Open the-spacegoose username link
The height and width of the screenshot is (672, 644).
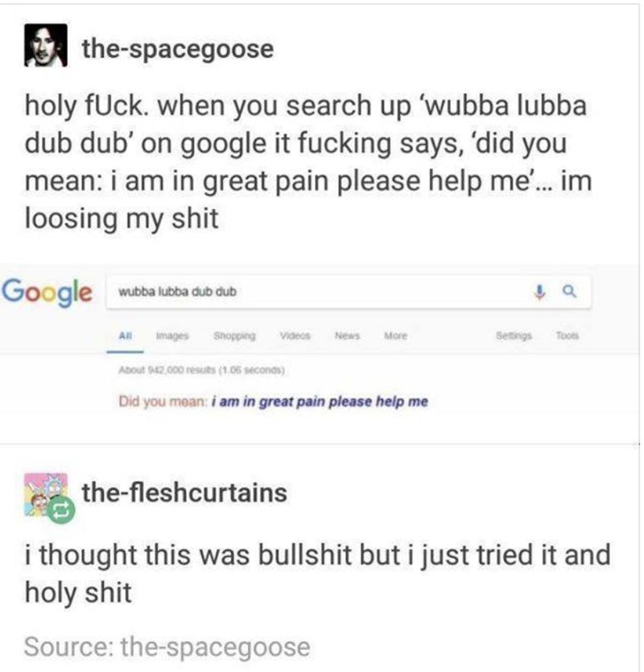[x=178, y=48]
